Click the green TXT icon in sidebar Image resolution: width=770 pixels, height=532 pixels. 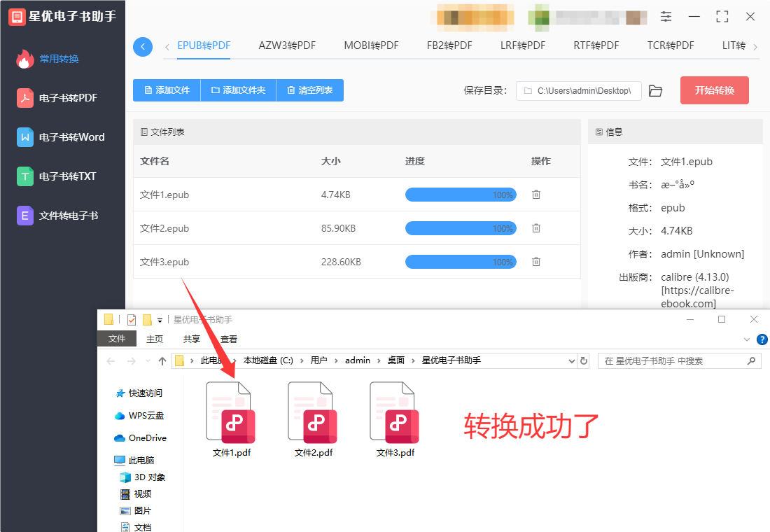coord(25,176)
